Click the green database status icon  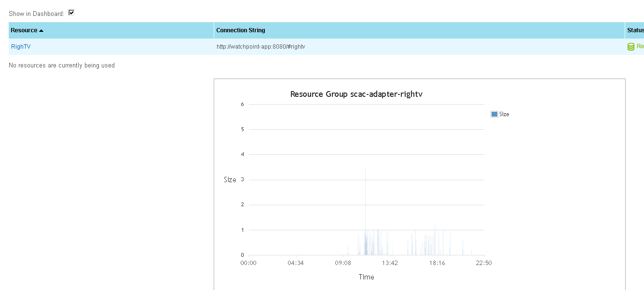click(630, 47)
